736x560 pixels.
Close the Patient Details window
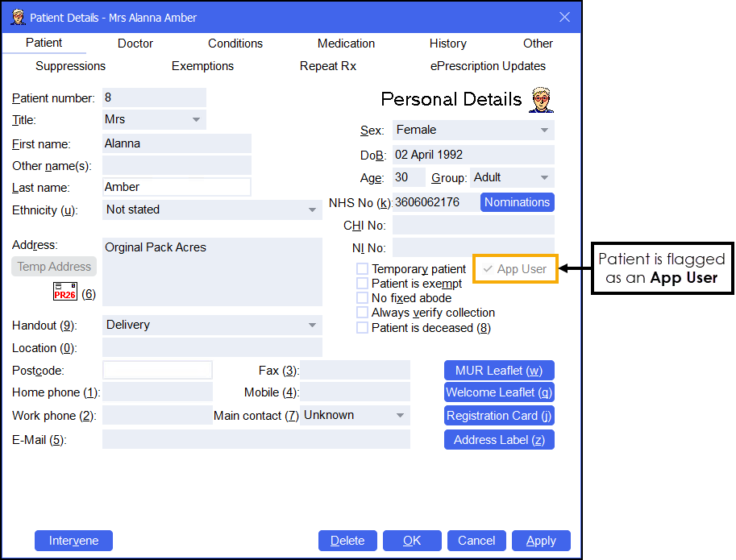(x=564, y=17)
